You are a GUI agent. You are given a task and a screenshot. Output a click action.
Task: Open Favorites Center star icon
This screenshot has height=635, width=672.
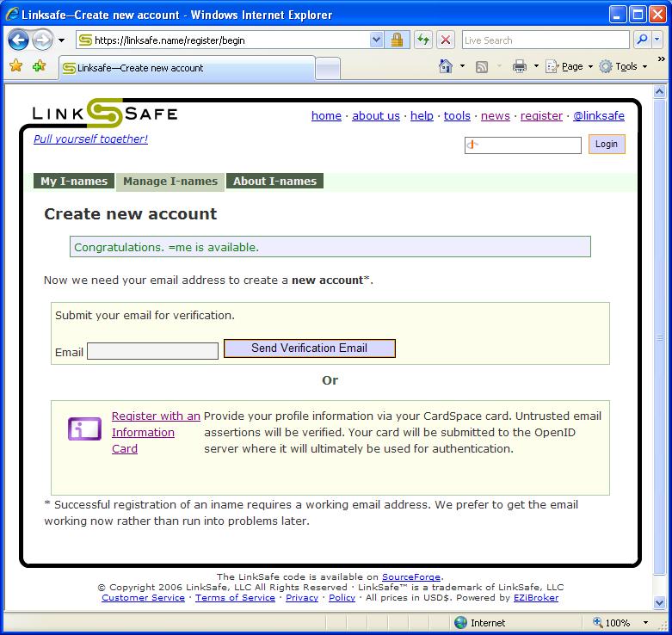tap(15, 66)
